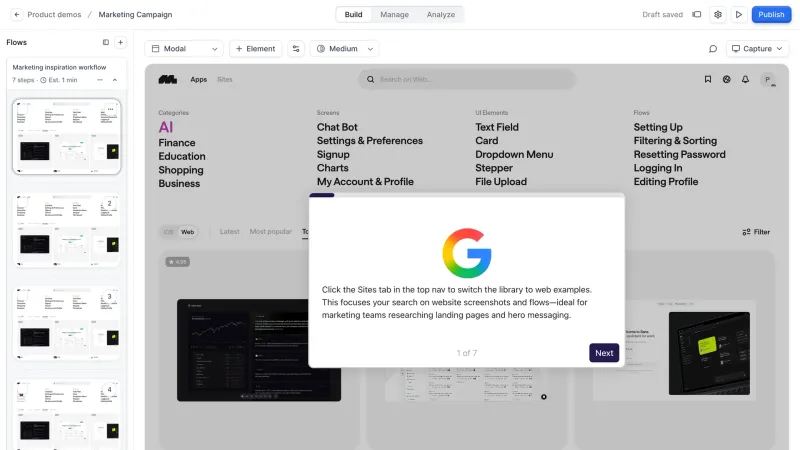Open the Filter control
The width and height of the screenshot is (800, 450).
click(756, 232)
